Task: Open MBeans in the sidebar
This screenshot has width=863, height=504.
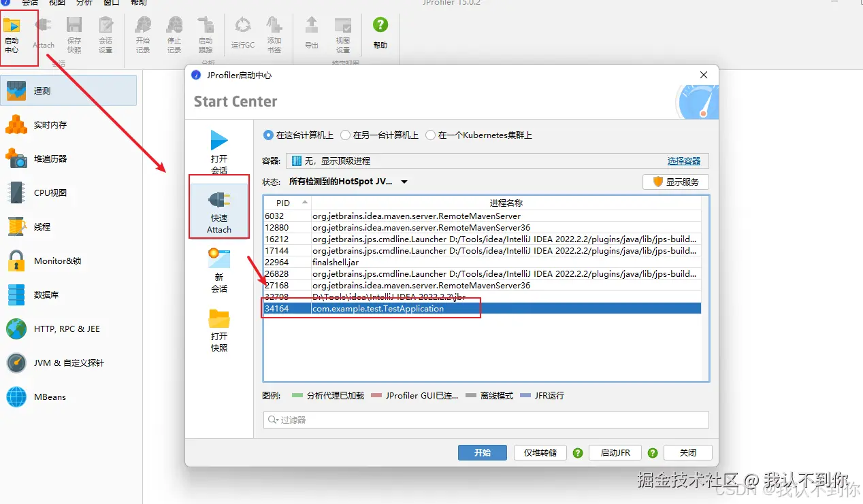Action: [x=68, y=397]
